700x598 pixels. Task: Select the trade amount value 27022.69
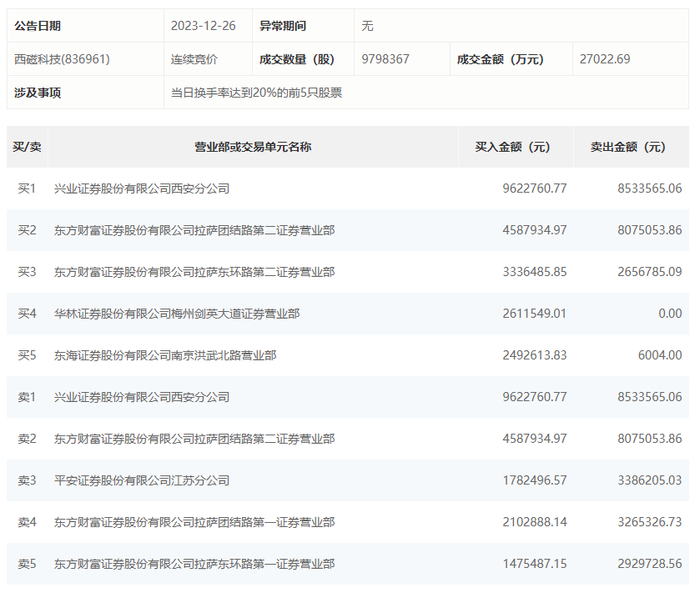point(605,59)
